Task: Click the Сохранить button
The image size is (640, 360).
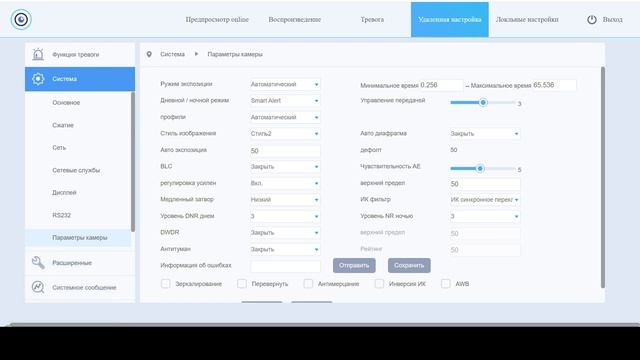Action: (409, 265)
